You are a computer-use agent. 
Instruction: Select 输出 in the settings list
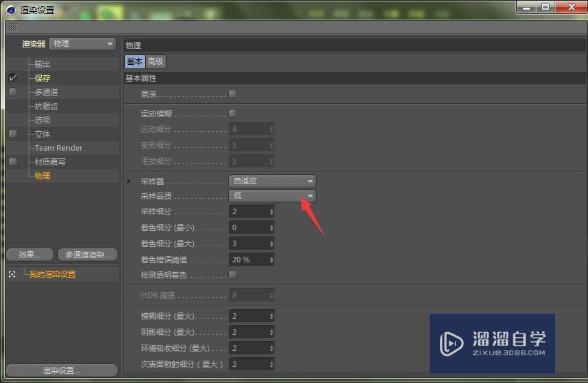click(x=43, y=64)
